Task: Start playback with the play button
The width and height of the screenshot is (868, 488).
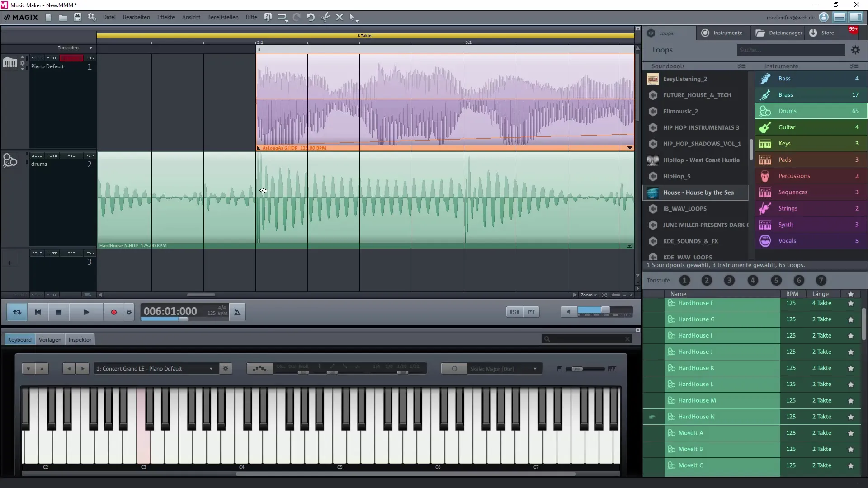Action: (86, 312)
